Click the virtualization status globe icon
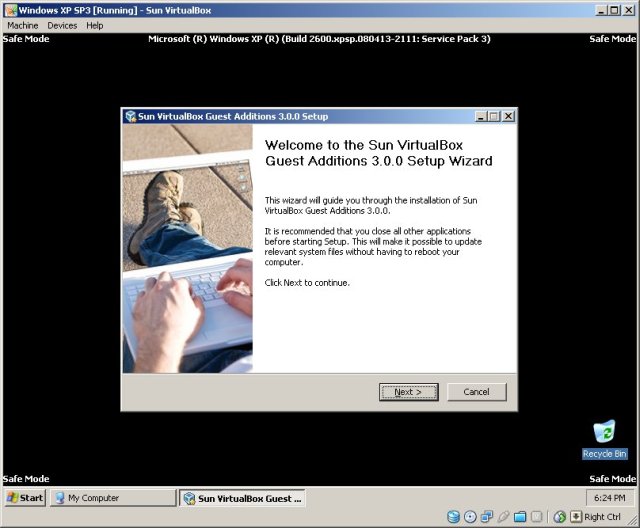640x528 pixels. [560, 517]
